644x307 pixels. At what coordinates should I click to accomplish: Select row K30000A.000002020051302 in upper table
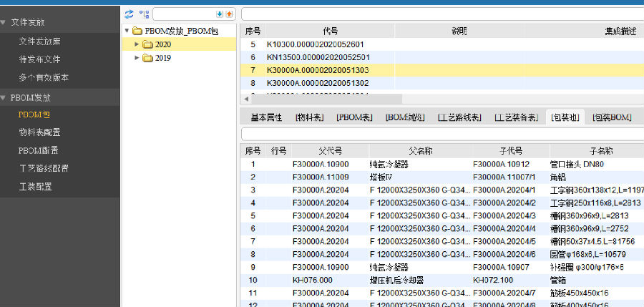(318, 83)
